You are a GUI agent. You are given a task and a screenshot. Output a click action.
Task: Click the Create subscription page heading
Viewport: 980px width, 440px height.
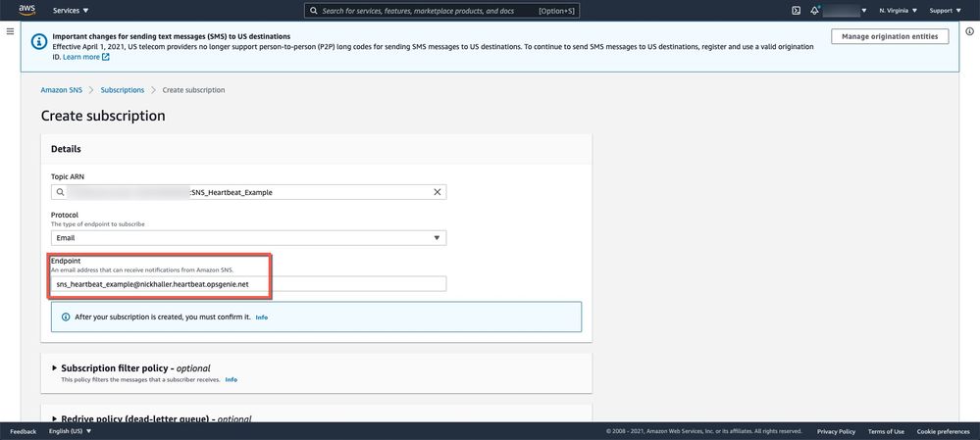[x=103, y=116]
